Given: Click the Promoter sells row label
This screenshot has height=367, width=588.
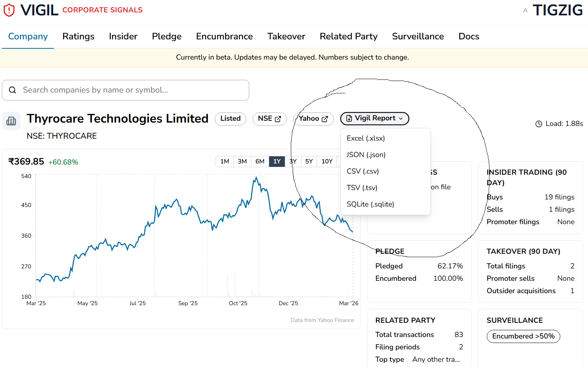Looking at the screenshot, I should tap(510, 279).
